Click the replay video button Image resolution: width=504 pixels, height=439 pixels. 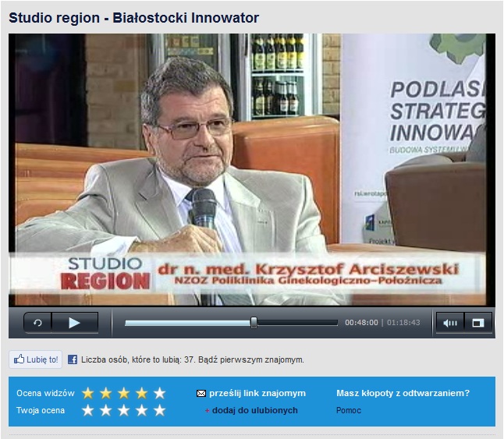coord(37,323)
